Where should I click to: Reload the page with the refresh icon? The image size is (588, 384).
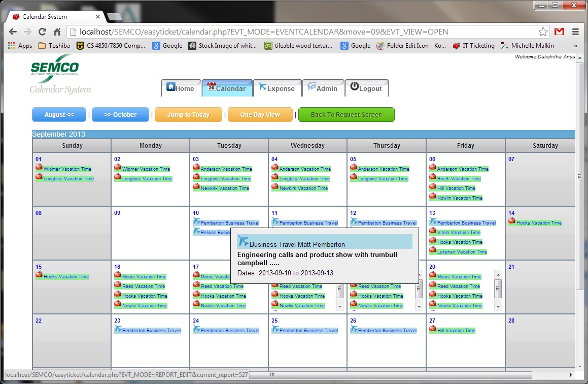click(x=43, y=31)
